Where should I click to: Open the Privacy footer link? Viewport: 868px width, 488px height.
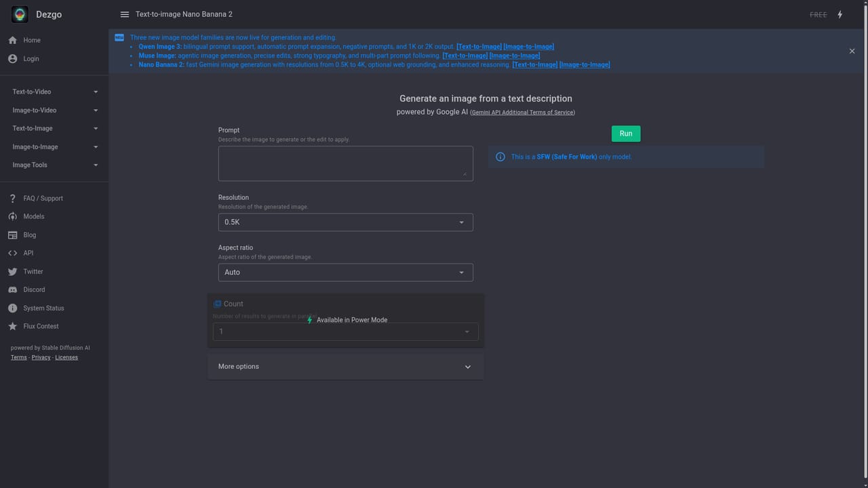coord(41,358)
